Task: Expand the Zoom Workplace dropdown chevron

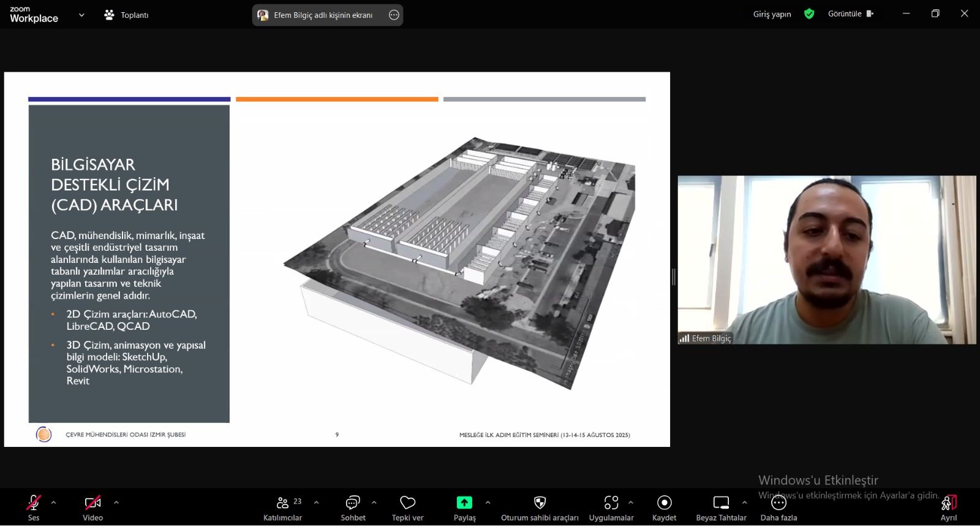Action: 81,15
